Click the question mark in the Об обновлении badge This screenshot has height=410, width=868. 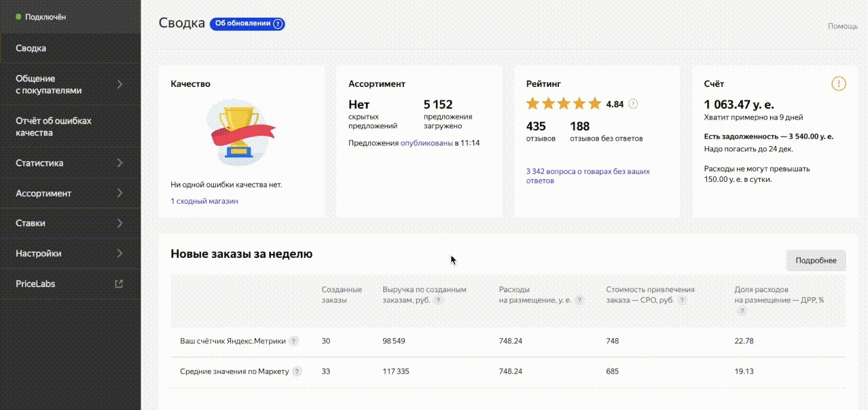point(278,24)
